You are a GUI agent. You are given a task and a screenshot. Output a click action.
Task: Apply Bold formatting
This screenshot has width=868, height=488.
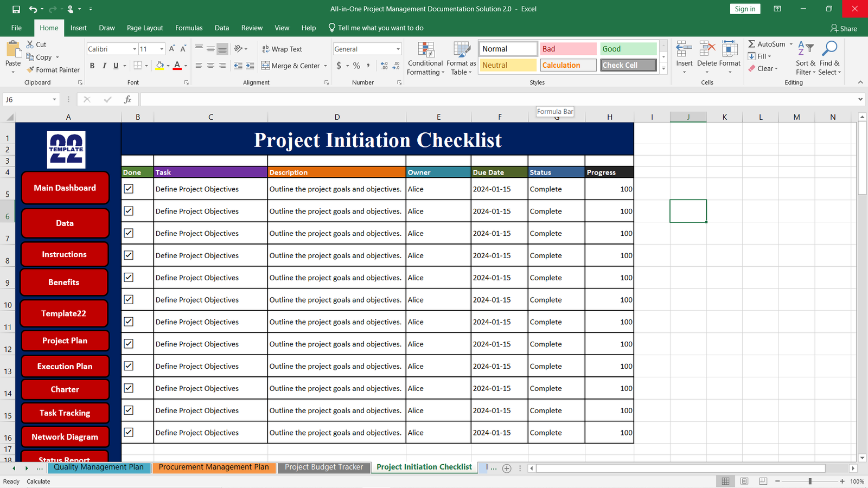pyautogui.click(x=92, y=66)
